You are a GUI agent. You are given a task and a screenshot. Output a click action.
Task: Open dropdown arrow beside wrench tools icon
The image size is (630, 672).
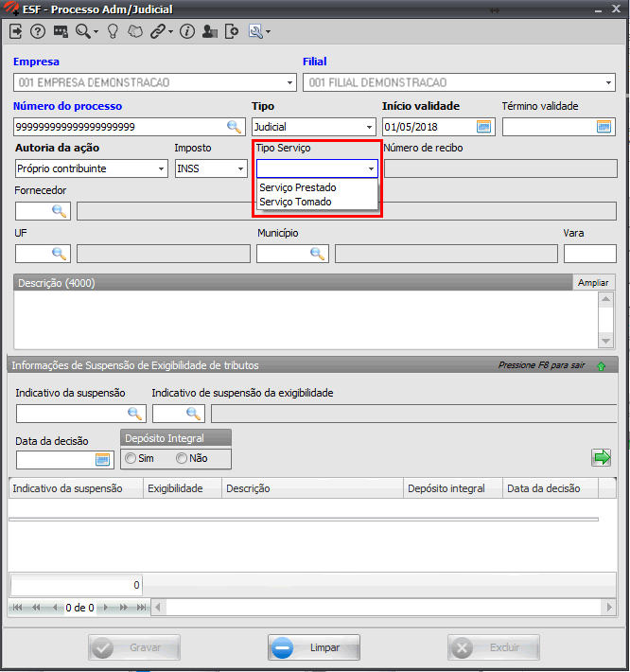(268, 32)
